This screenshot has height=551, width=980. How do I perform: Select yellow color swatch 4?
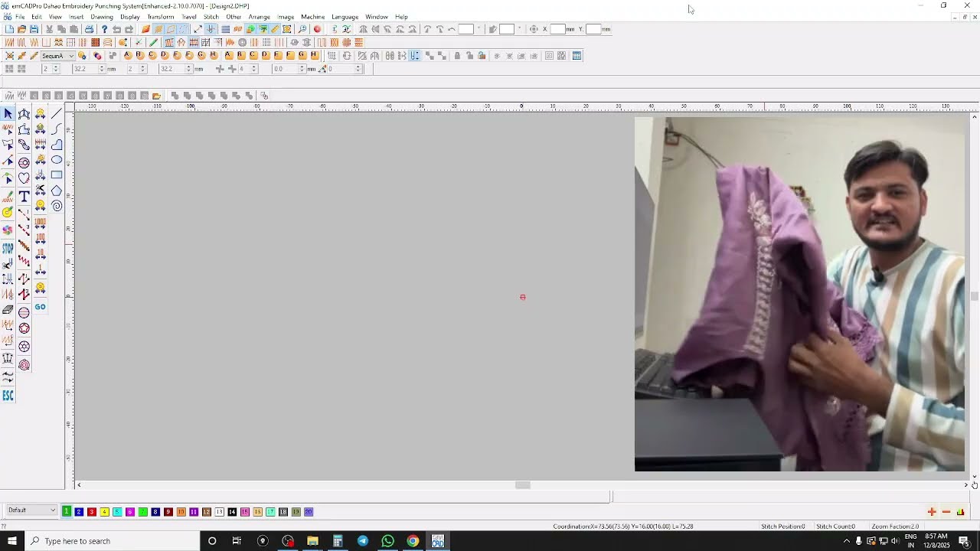104,511
